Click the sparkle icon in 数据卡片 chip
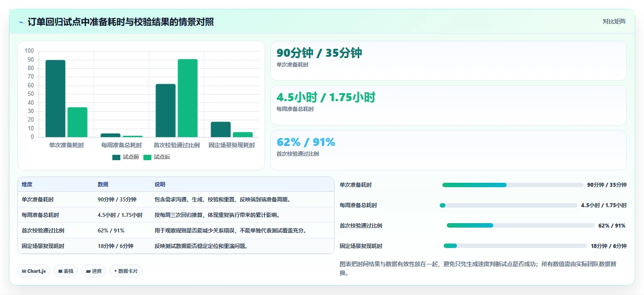Image resolution: width=644 pixels, height=295 pixels. (116, 271)
